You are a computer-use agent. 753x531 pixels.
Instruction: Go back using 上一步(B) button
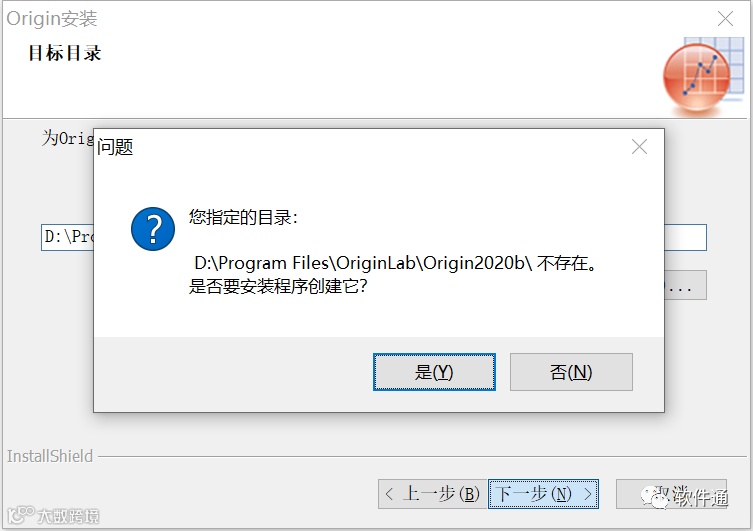(433, 494)
